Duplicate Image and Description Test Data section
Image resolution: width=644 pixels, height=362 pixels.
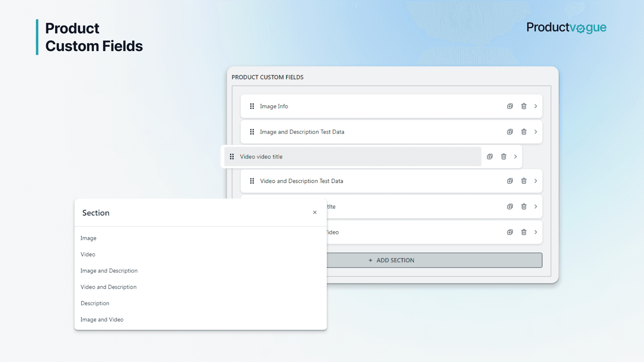[510, 132]
